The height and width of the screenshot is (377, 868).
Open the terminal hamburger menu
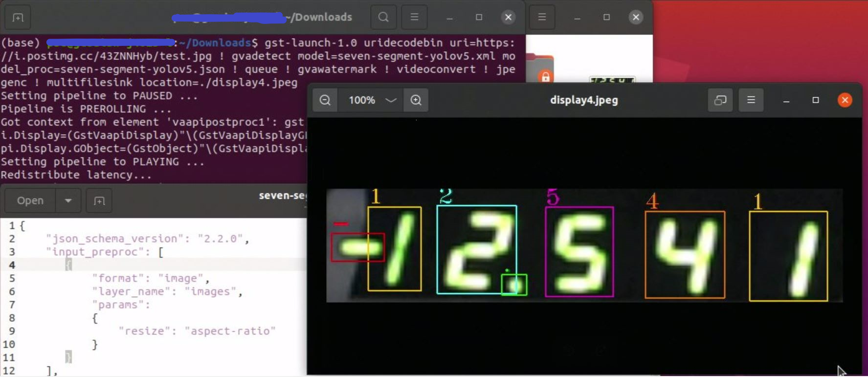click(414, 17)
